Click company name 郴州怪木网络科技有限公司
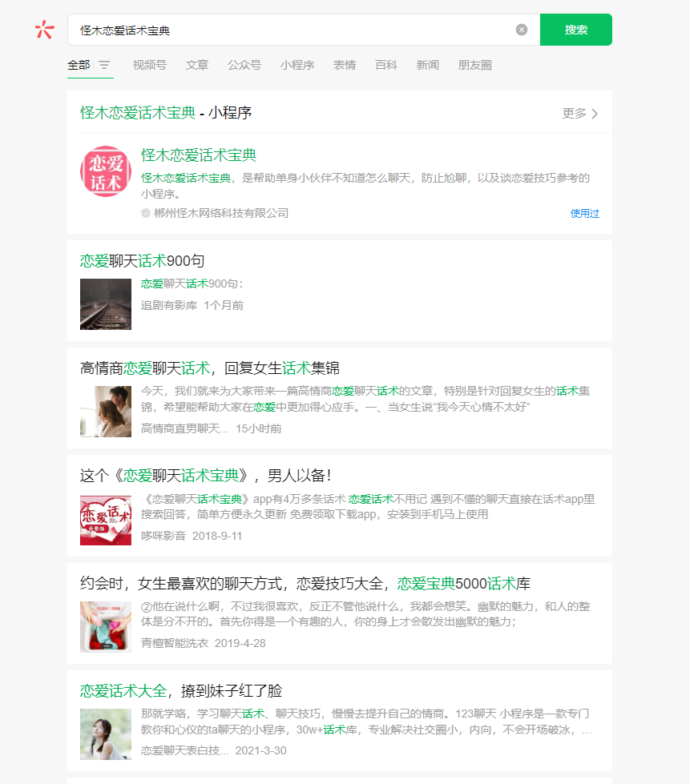The image size is (690, 784). click(x=221, y=214)
